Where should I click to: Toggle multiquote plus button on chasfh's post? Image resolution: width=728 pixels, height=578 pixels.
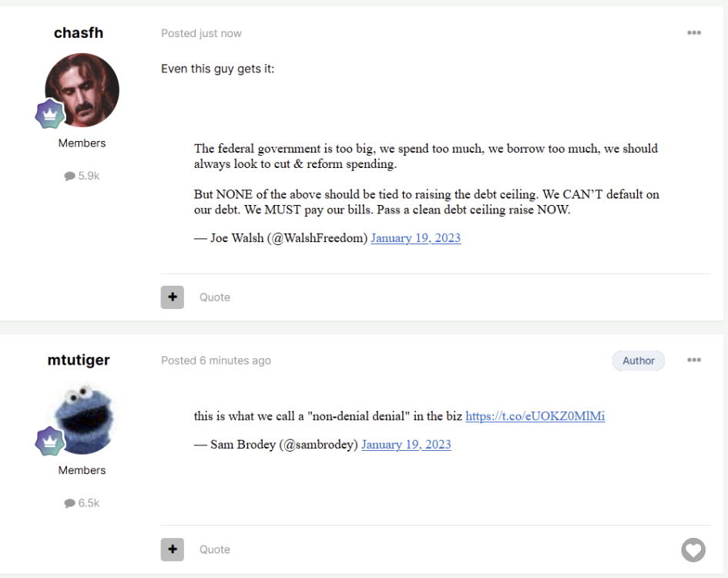(172, 297)
